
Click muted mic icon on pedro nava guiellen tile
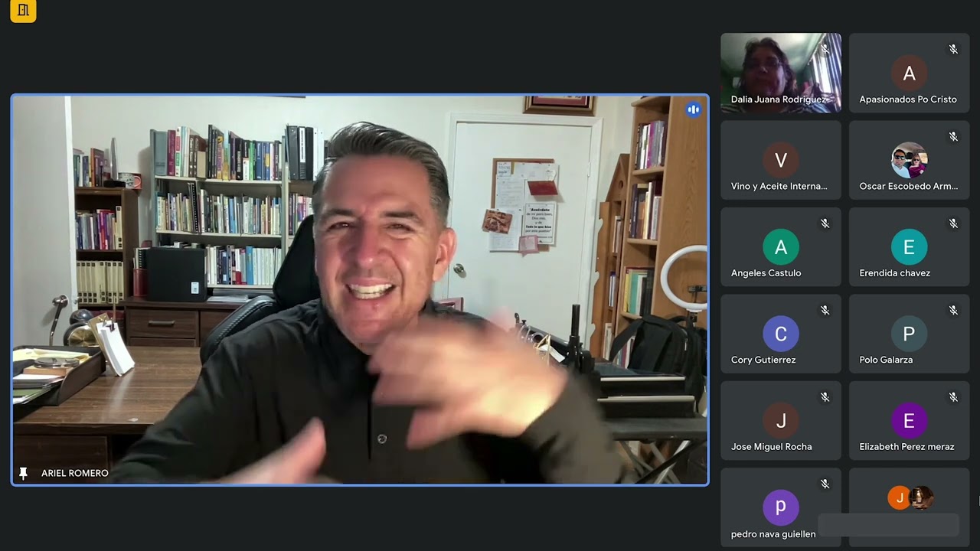pyautogui.click(x=825, y=484)
